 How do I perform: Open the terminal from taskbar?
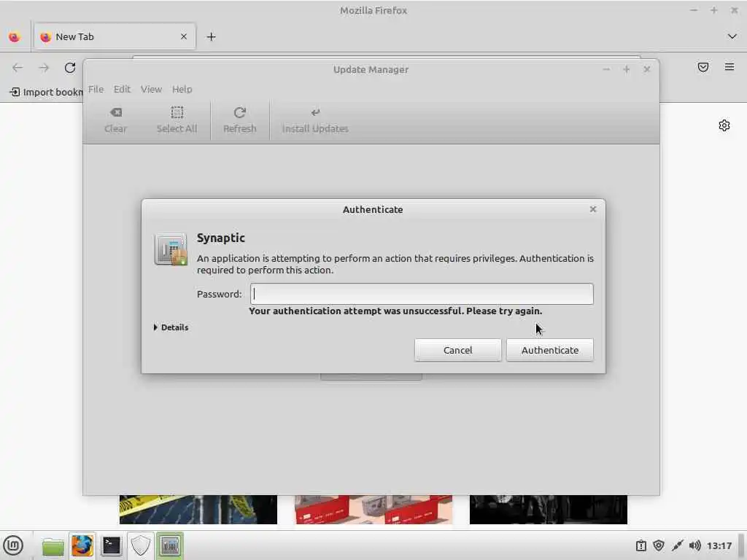[112, 545]
